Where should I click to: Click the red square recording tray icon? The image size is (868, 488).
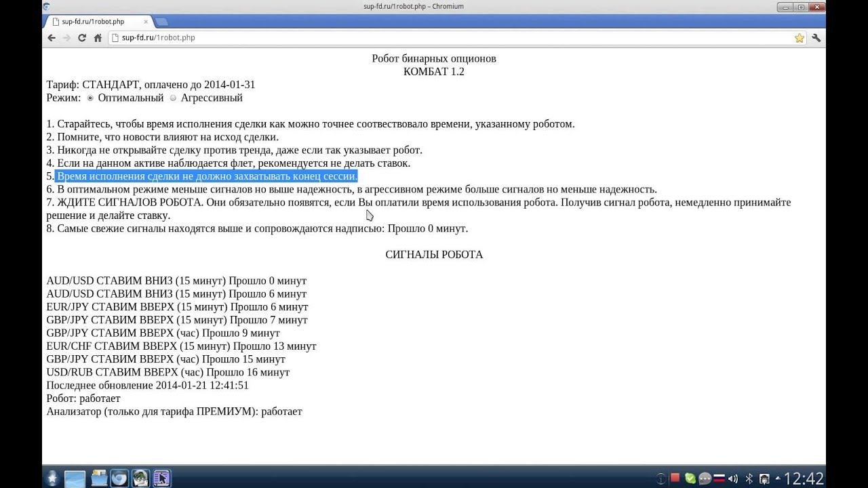click(675, 479)
